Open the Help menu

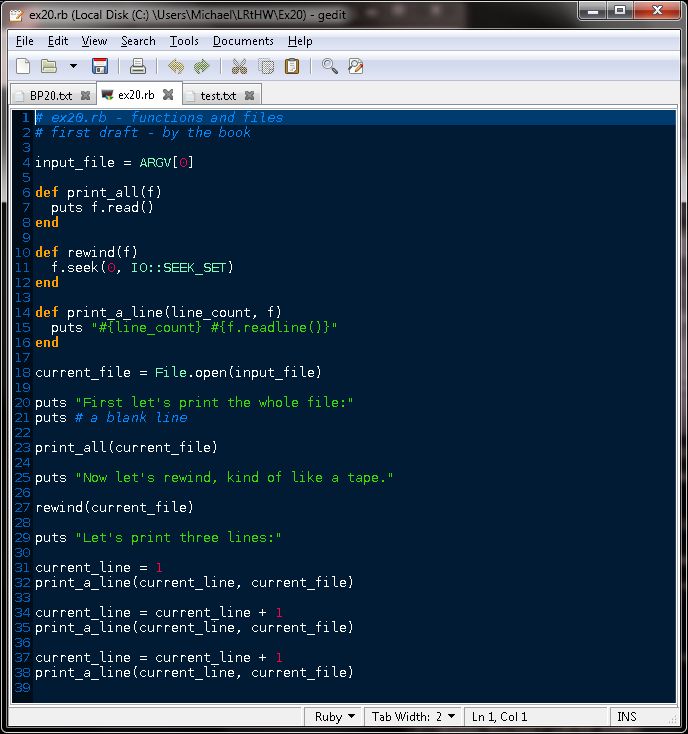pyautogui.click(x=300, y=41)
